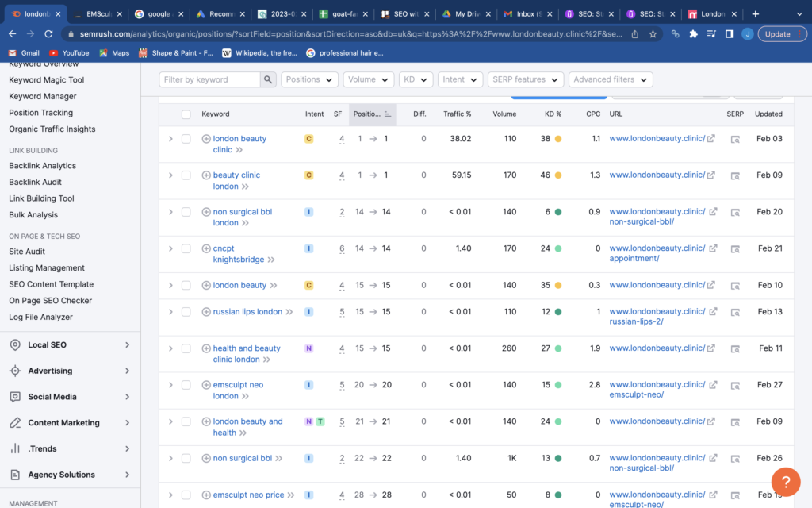
Task: Check the non surgical bbl london row
Action: pyautogui.click(x=186, y=212)
